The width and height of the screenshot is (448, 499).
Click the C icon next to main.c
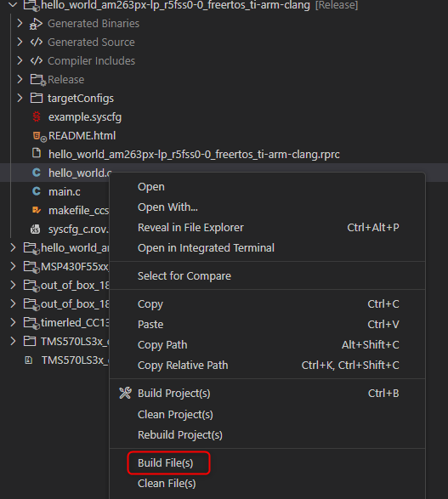click(37, 191)
